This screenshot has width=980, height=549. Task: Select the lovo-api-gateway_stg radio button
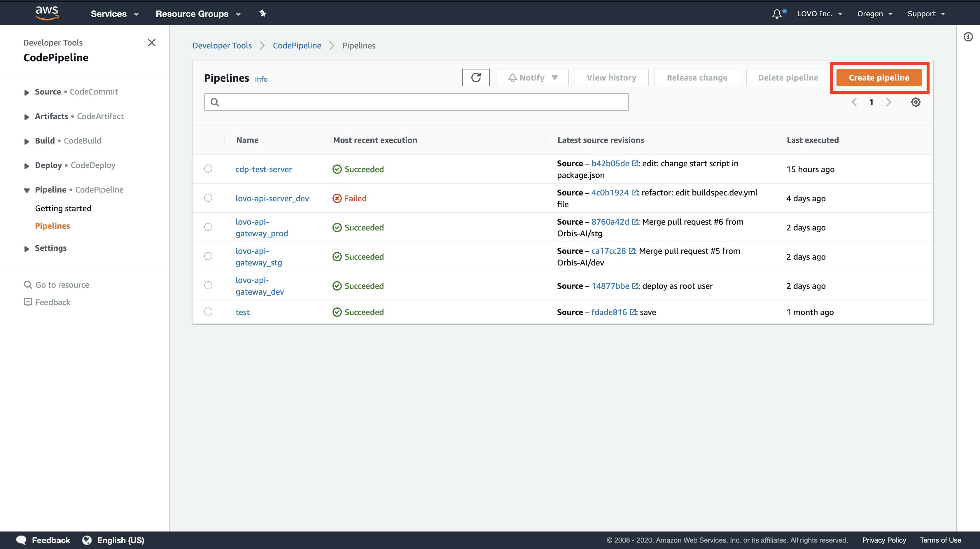[x=208, y=256]
